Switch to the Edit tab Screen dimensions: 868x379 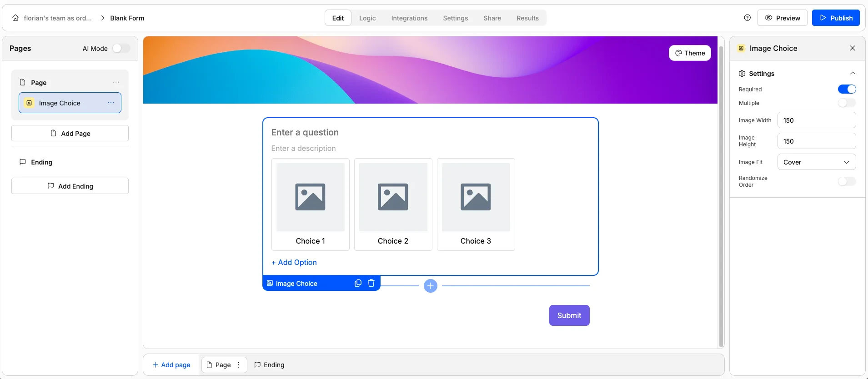338,18
